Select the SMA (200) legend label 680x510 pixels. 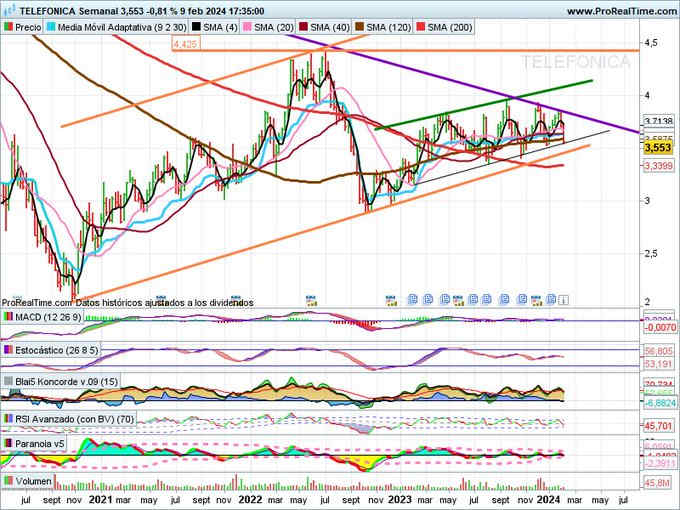pyautogui.click(x=450, y=27)
